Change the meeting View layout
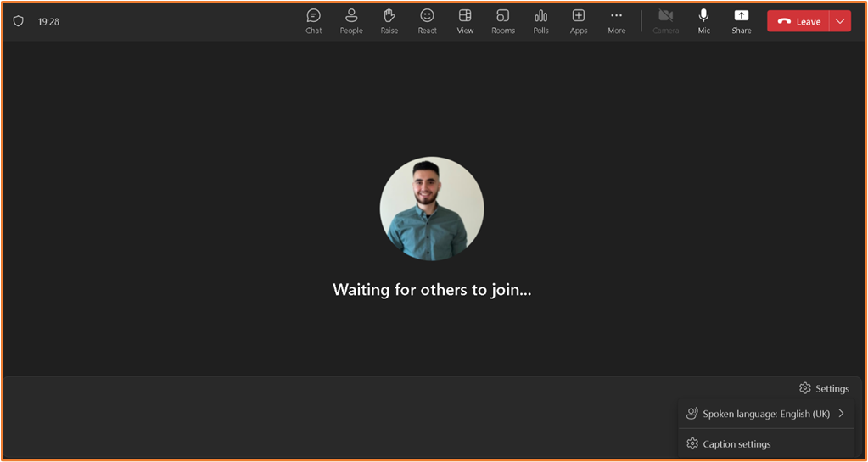This screenshot has width=868, height=462. [x=465, y=21]
